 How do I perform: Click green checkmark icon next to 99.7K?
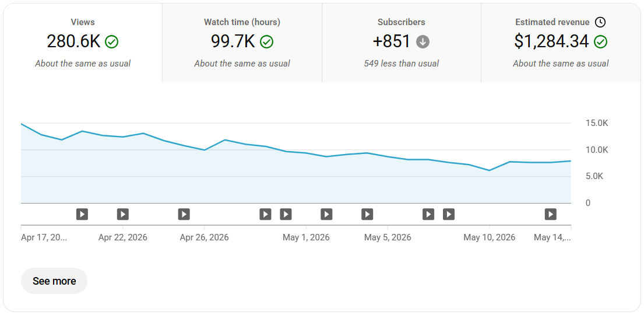(266, 41)
